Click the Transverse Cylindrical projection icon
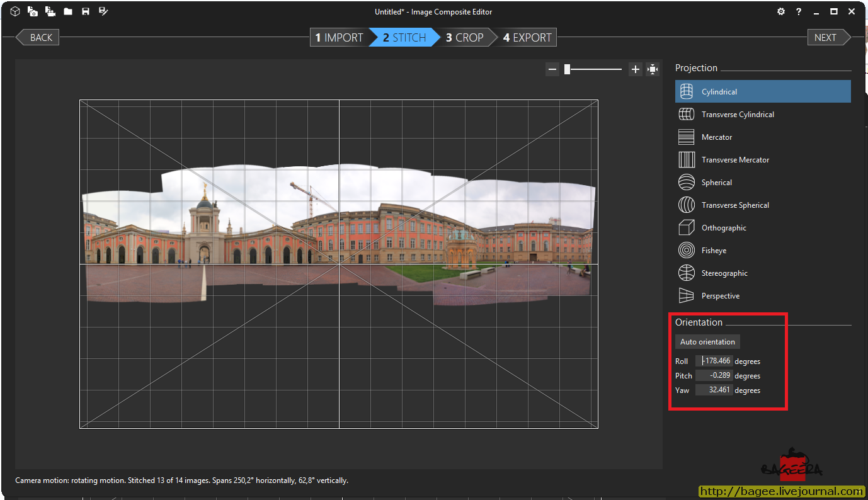The height and width of the screenshot is (500, 868). [x=687, y=114]
